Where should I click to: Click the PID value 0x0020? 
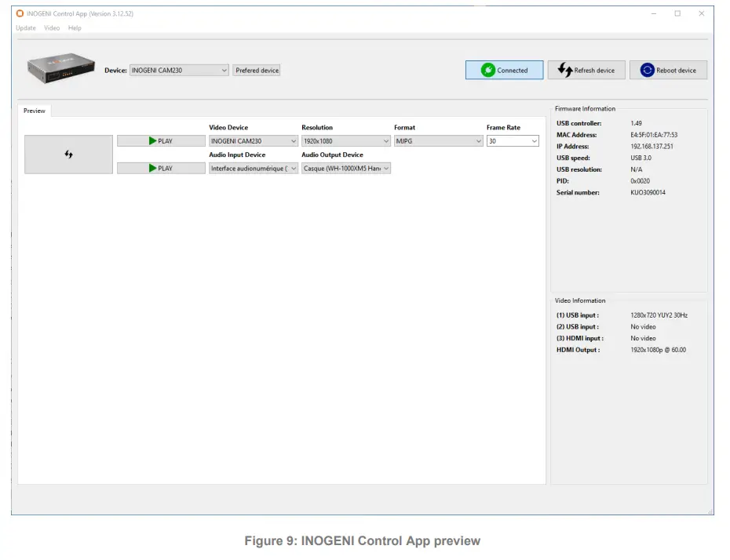point(641,181)
